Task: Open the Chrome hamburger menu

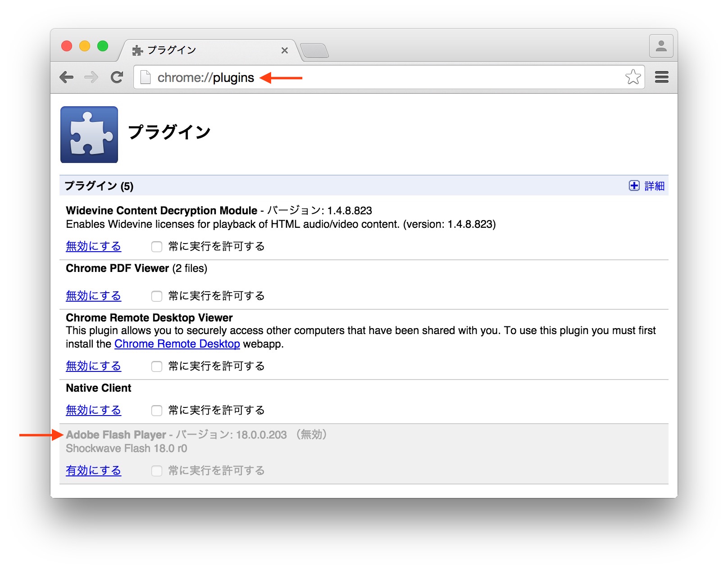Action: pyautogui.click(x=661, y=77)
